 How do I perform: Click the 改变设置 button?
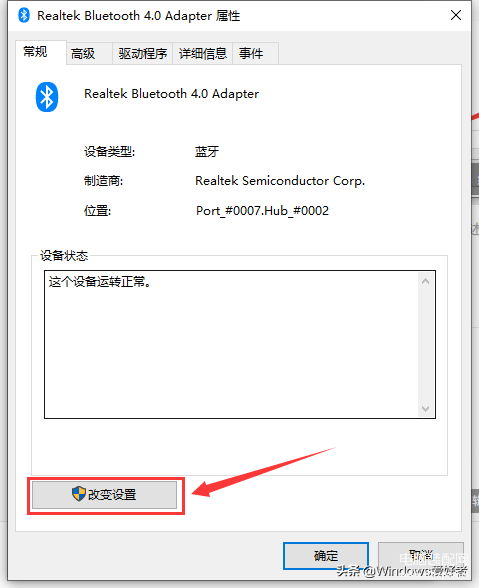point(104,495)
